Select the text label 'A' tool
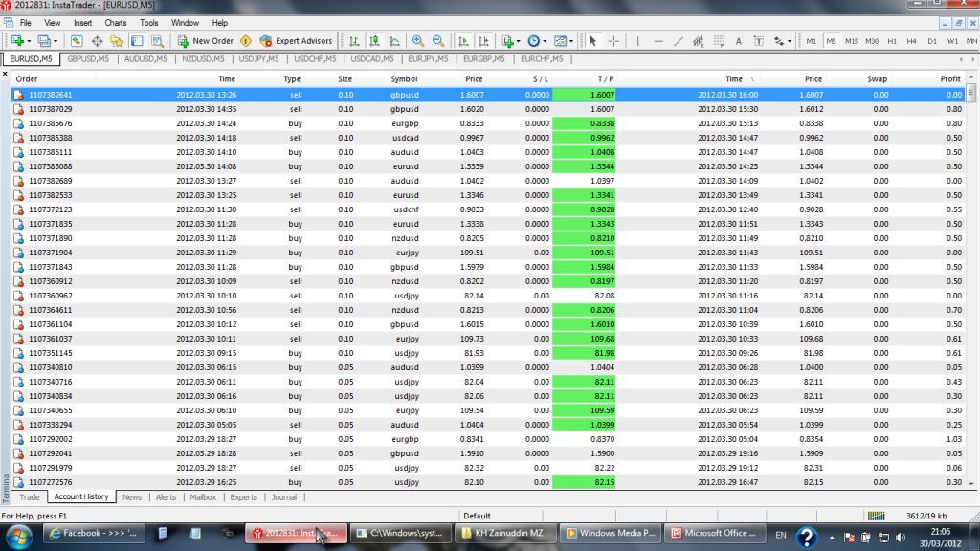 tap(739, 41)
